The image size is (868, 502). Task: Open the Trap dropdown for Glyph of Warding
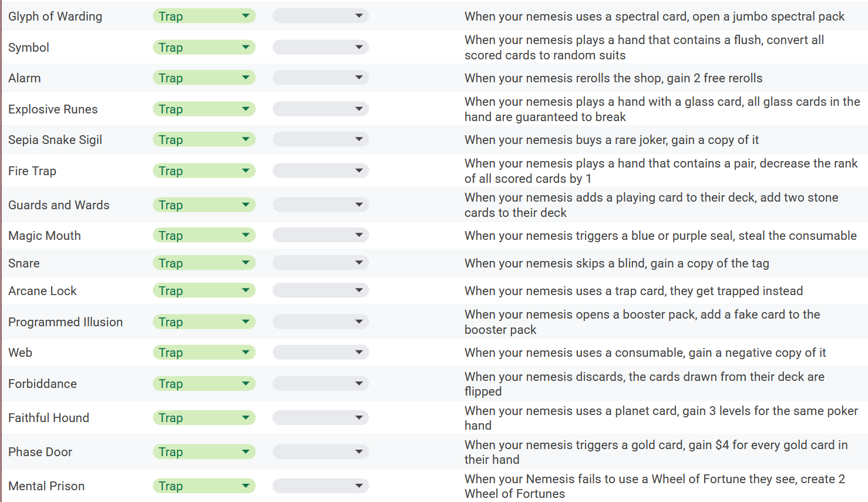tap(204, 16)
